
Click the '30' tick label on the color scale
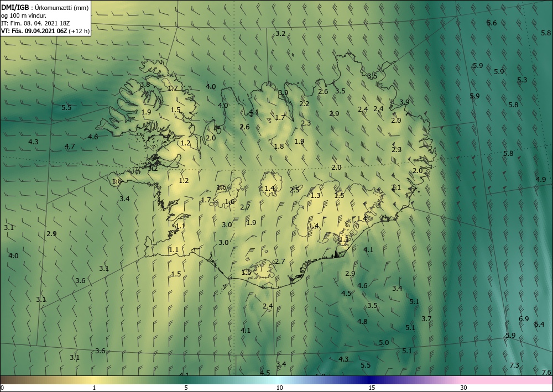point(464,388)
